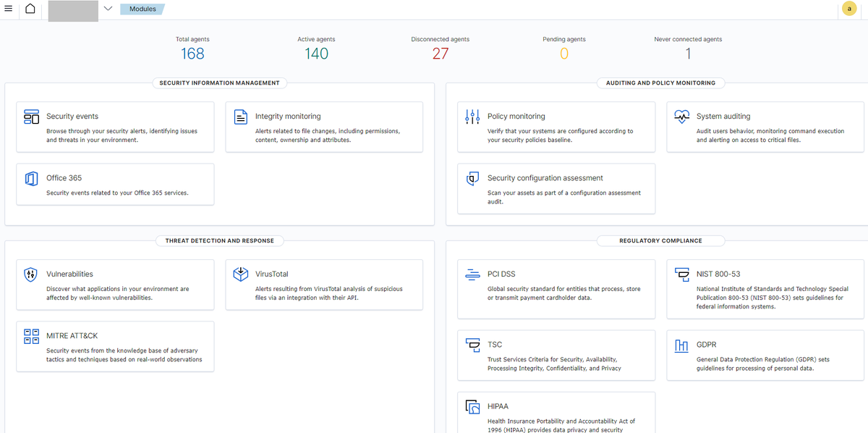
Task: Click the Office 365 icon
Action: point(31,178)
